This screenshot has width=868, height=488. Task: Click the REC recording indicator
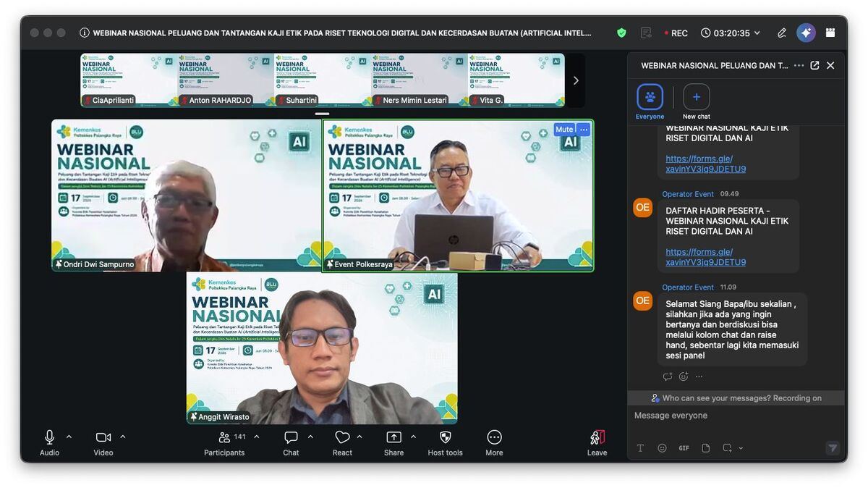(x=676, y=33)
